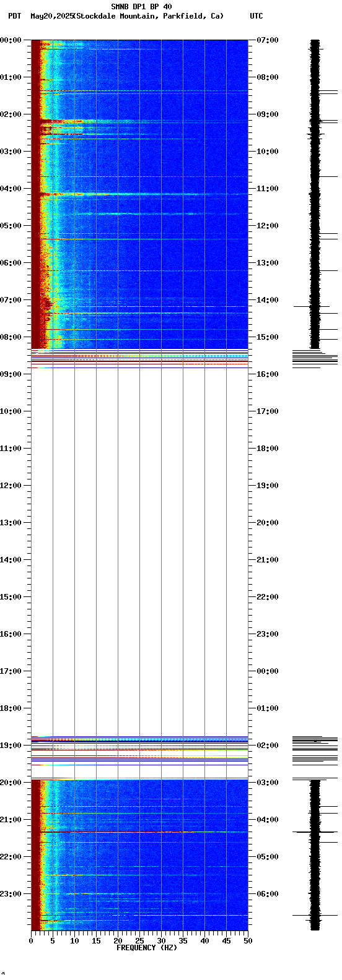Click the PDT time label '20:00'
The width and height of the screenshot is (342, 980).
(x=11, y=782)
